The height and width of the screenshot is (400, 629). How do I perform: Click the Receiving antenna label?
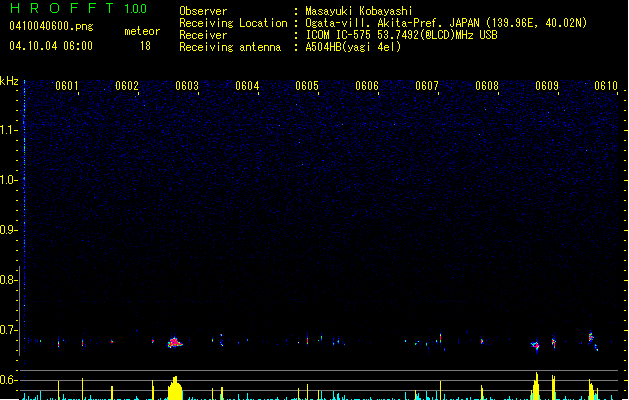[230, 47]
